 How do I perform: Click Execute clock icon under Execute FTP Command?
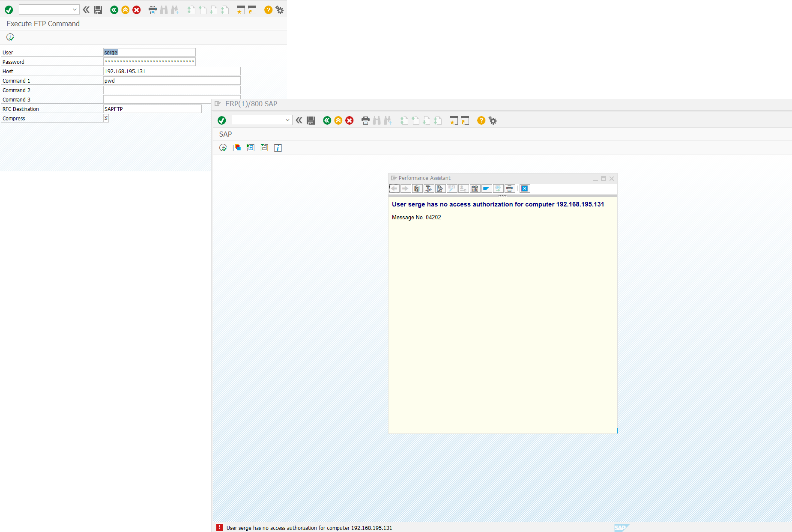[10, 37]
